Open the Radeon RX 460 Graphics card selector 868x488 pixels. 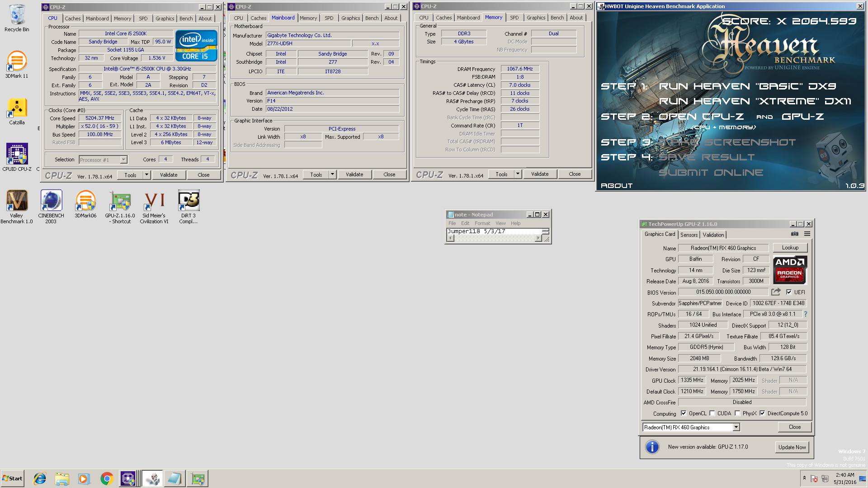coord(691,427)
